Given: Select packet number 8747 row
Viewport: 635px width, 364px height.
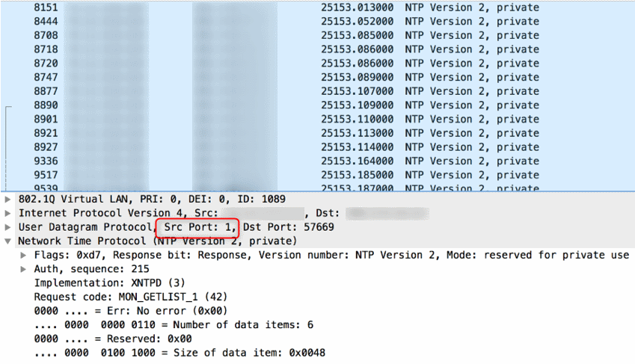Looking at the screenshot, I should pos(317,77).
